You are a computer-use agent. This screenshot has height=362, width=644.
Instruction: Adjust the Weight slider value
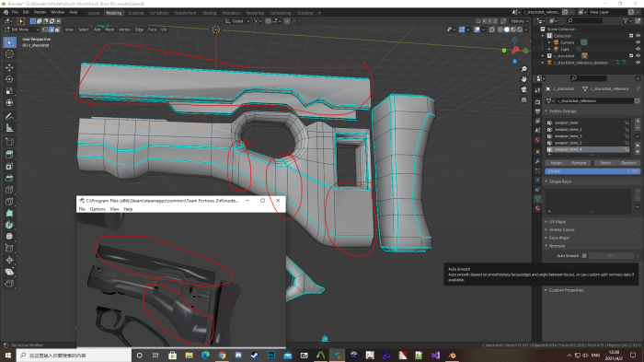592,171
